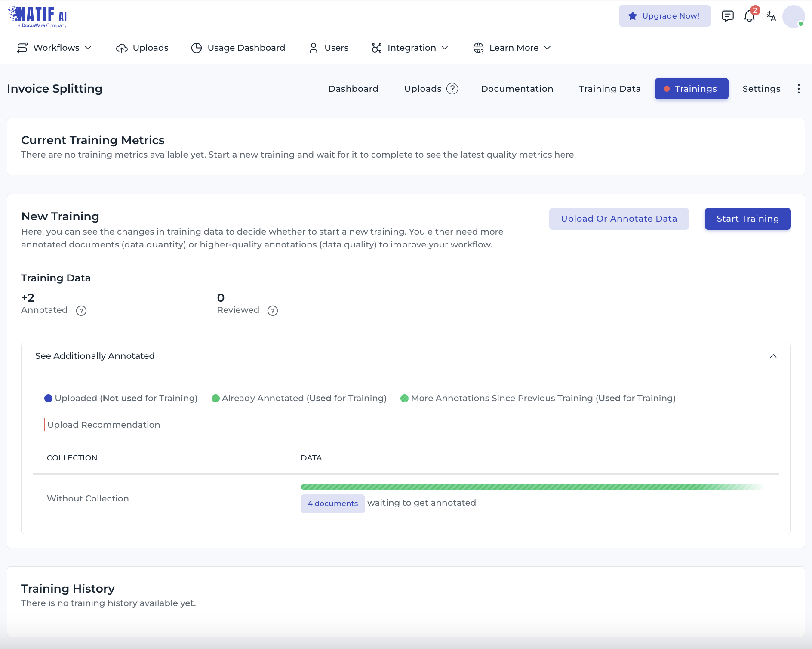Click the Reviewed help question icon
Viewport: 812px width, 649px height.
pos(273,311)
